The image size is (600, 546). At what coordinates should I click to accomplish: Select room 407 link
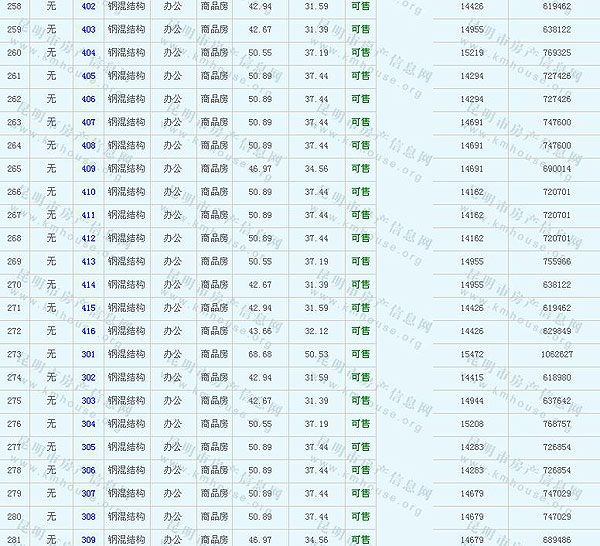coord(89,122)
